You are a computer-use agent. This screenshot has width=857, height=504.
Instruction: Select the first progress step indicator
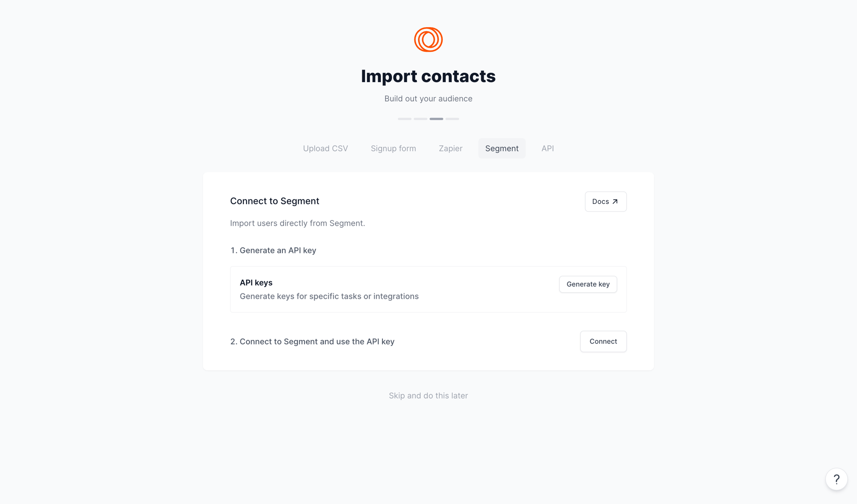click(x=404, y=119)
